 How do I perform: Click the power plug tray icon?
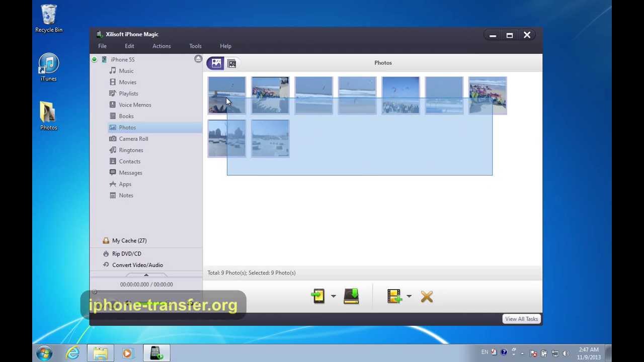tap(544, 353)
